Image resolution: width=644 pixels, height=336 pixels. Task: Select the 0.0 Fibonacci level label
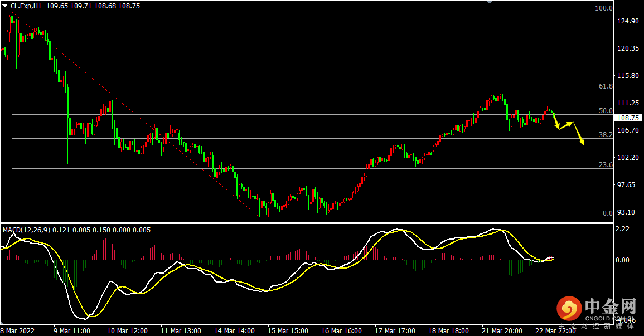point(607,213)
